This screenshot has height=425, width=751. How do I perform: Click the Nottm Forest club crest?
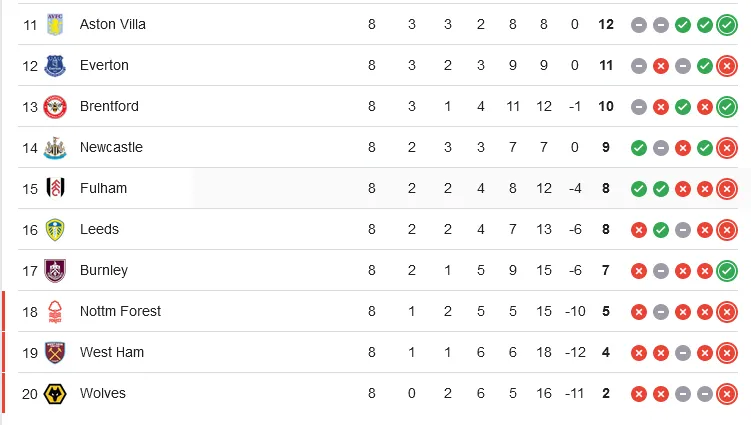[54, 311]
